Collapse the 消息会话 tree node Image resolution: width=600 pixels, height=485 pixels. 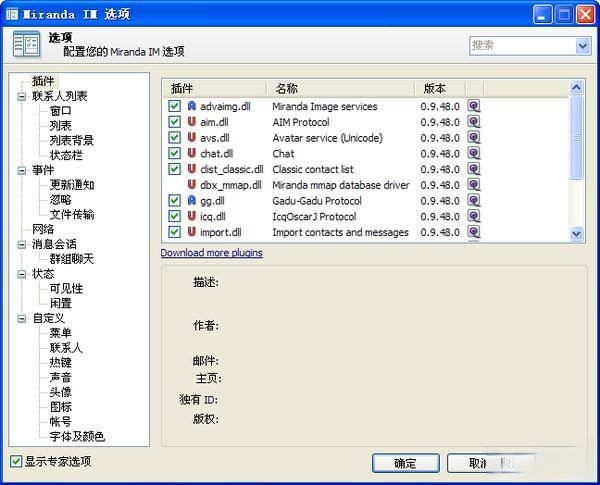pyautogui.click(x=22, y=245)
